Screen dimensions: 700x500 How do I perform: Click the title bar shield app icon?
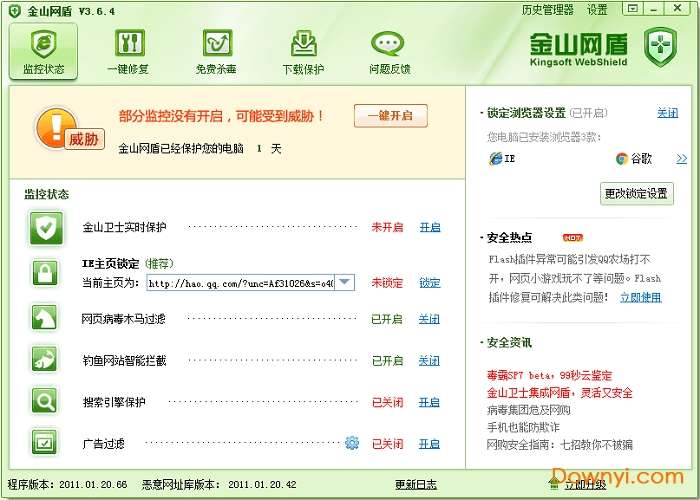click(x=15, y=11)
